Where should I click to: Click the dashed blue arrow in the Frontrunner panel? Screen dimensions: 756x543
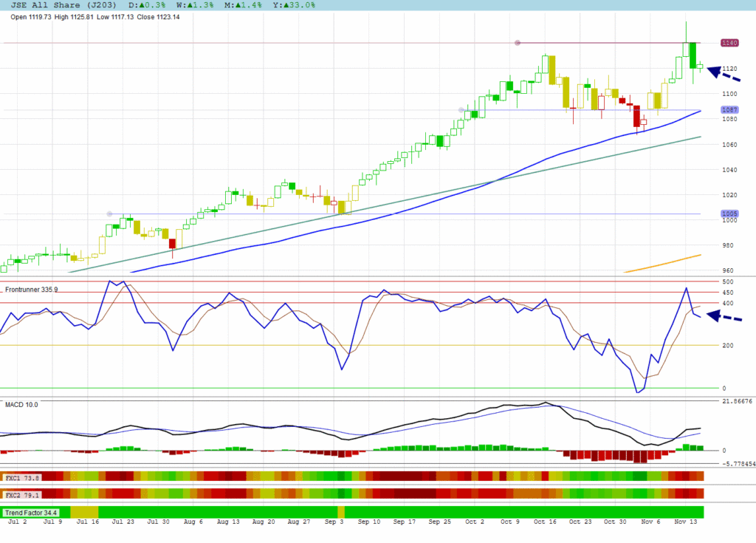point(723,317)
